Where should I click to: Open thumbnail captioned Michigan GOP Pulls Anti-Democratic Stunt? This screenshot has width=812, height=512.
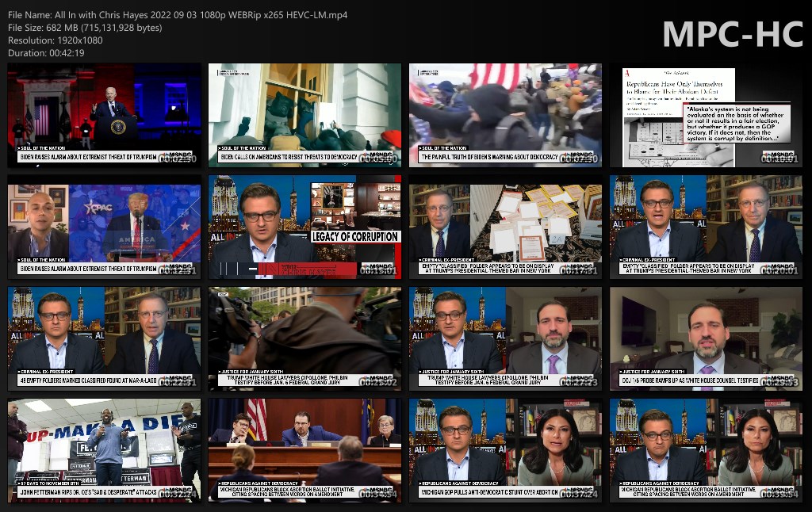[505, 450]
